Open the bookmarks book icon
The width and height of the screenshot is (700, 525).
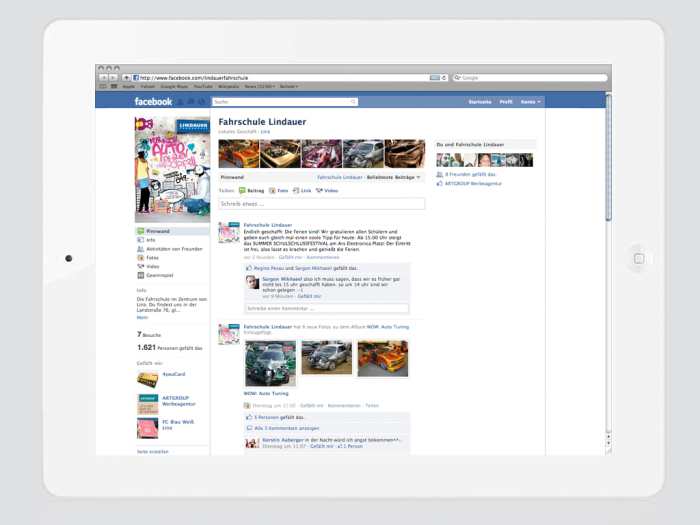click(103, 86)
